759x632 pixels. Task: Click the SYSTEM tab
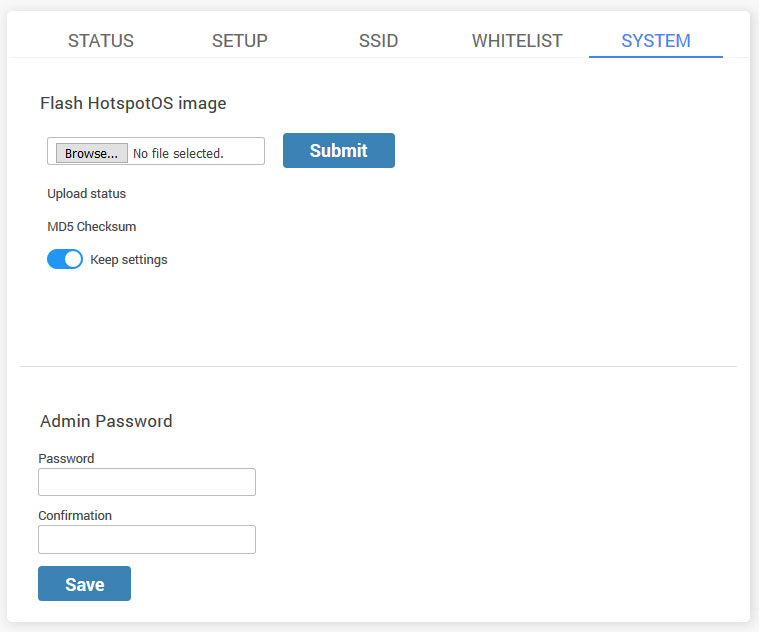click(x=656, y=41)
